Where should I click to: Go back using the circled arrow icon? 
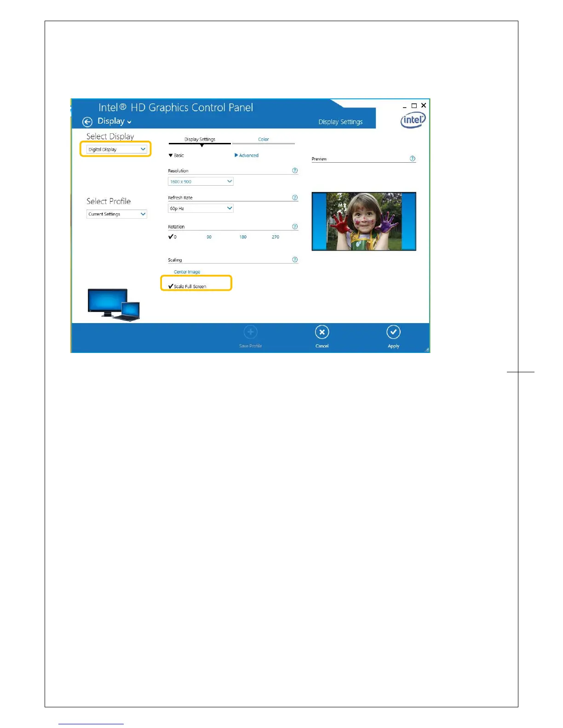pyautogui.click(x=87, y=121)
